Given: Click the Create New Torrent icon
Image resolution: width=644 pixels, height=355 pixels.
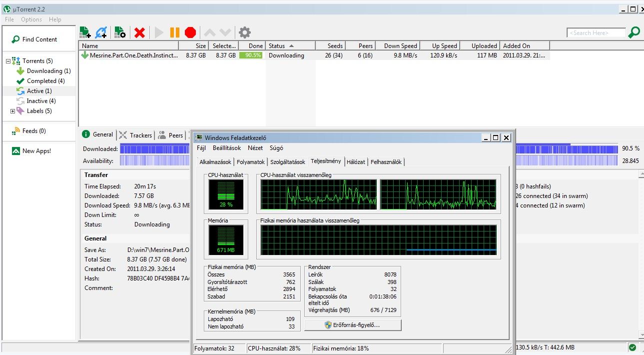Looking at the screenshot, I should pos(120,32).
